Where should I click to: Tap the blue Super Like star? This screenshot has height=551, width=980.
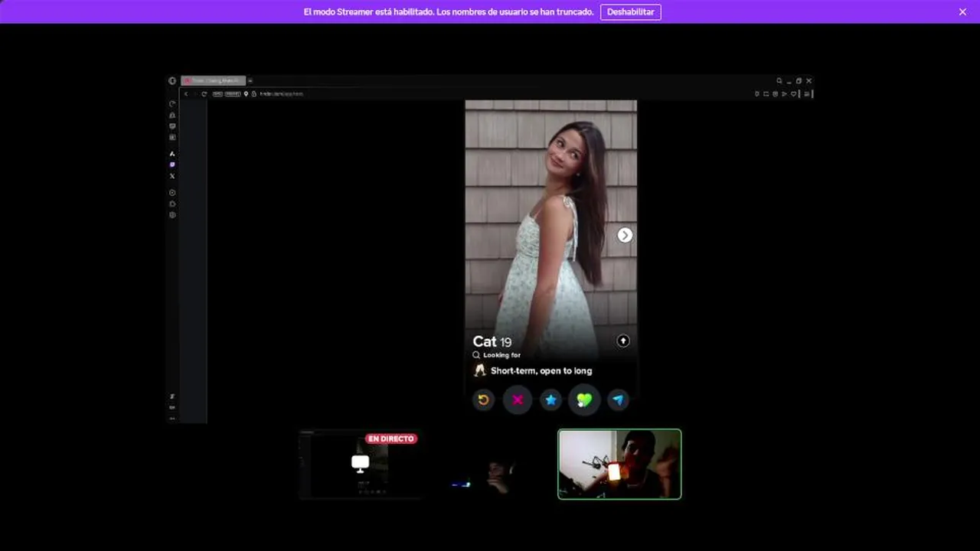(550, 399)
